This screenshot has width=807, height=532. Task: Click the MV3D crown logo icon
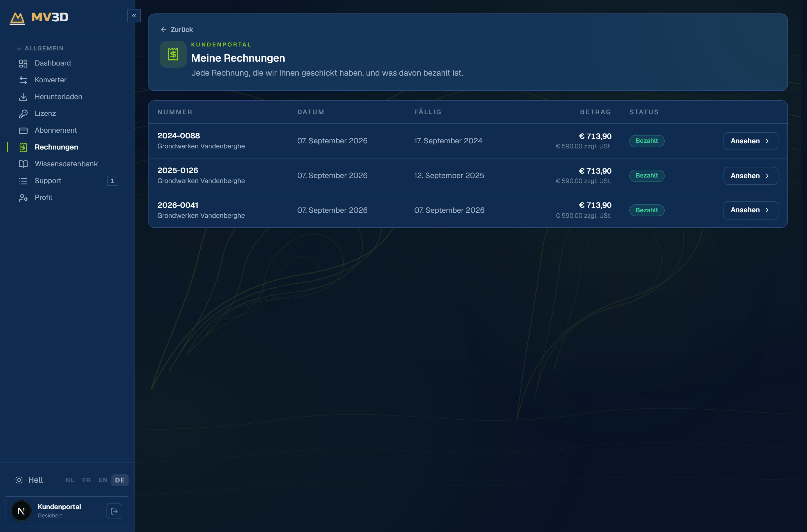[17, 18]
